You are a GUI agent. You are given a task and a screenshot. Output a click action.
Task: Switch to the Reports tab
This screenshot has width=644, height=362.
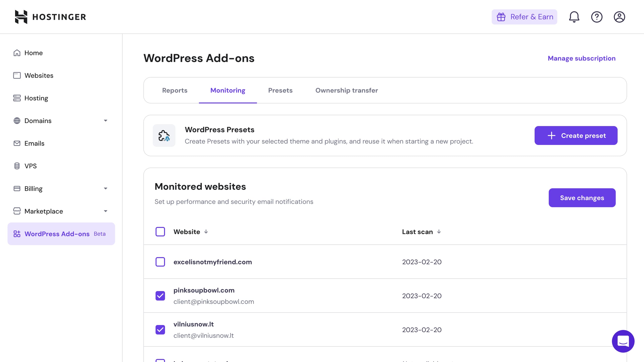(x=175, y=90)
